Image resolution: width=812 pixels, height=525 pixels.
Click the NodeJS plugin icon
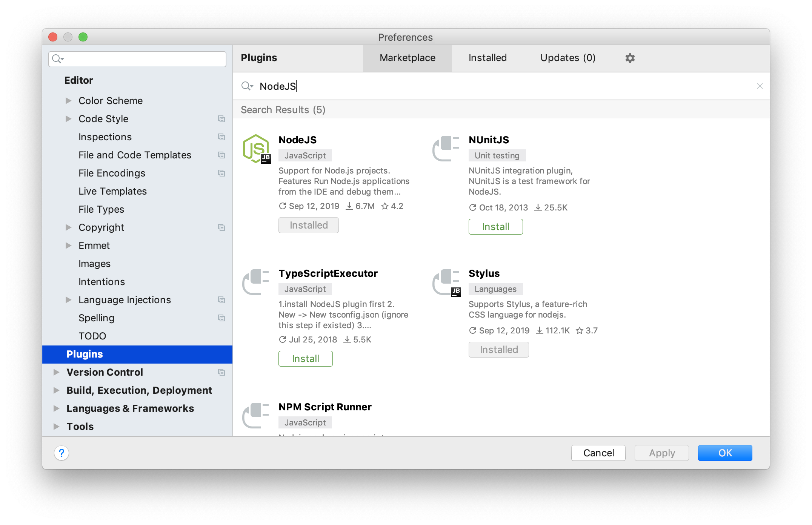(x=256, y=148)
